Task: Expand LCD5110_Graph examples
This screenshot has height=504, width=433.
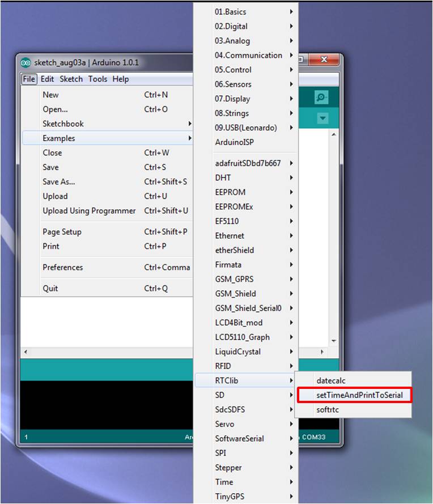Action: 246,337
